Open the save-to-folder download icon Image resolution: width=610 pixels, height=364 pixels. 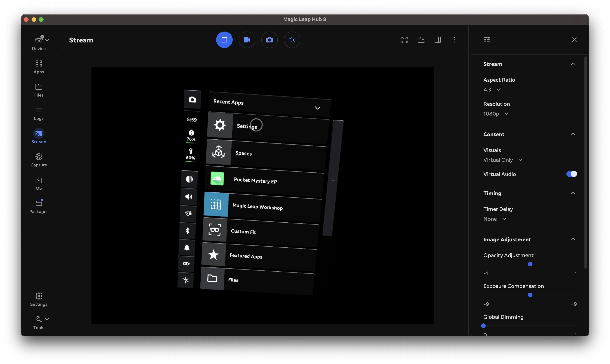tap(421, 40)
